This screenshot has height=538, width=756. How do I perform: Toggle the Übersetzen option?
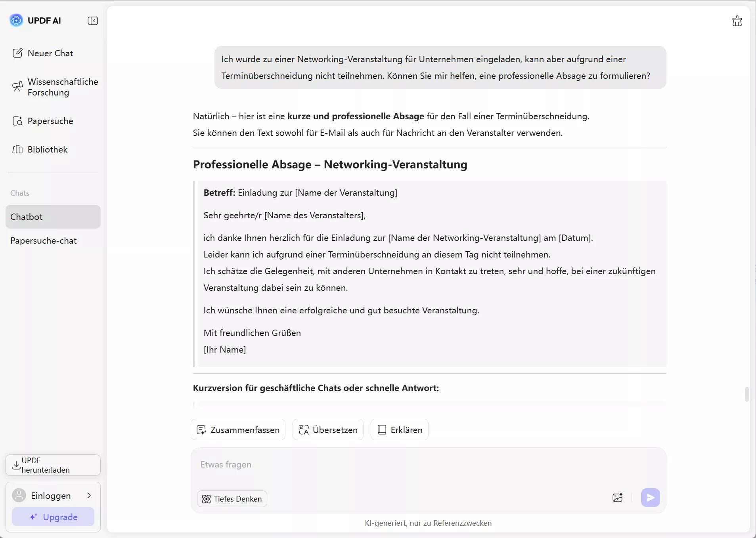pyautogui.click(x=327, y=429)
